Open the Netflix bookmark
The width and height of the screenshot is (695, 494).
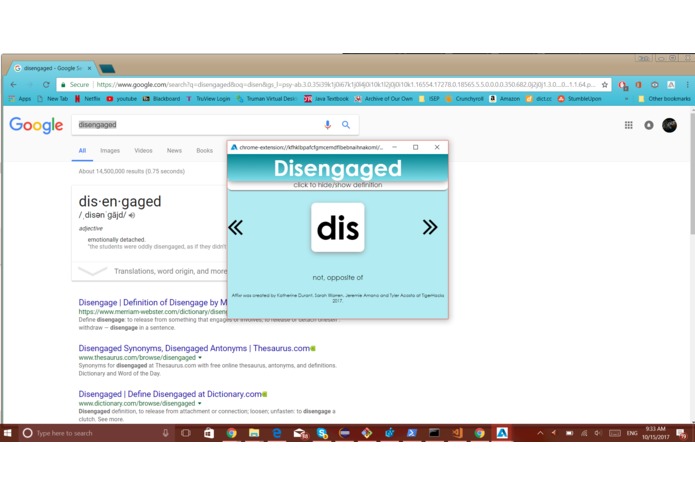(88, 99)
